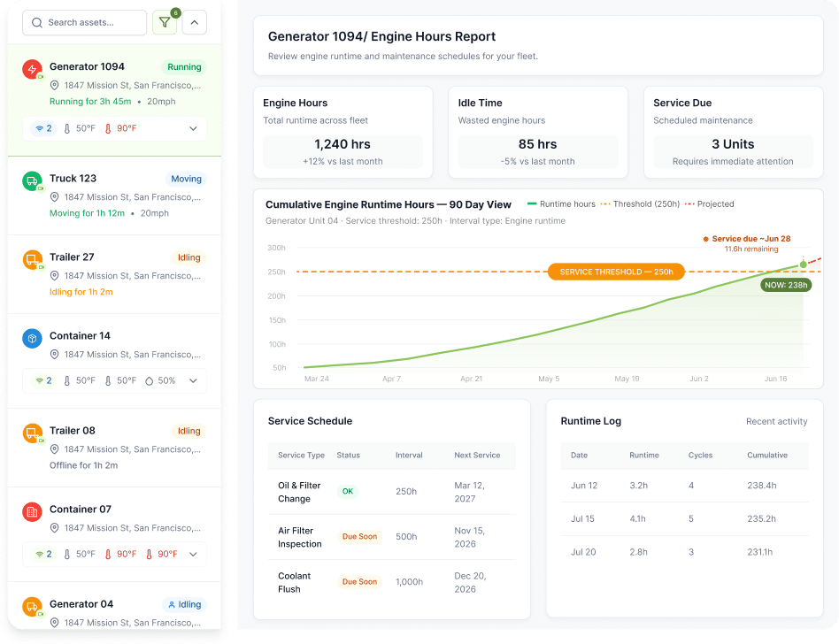Click the 3 Units Service Due value
Image resolution: width=839 pixels, height=644 pixels.
click(733, 144)
